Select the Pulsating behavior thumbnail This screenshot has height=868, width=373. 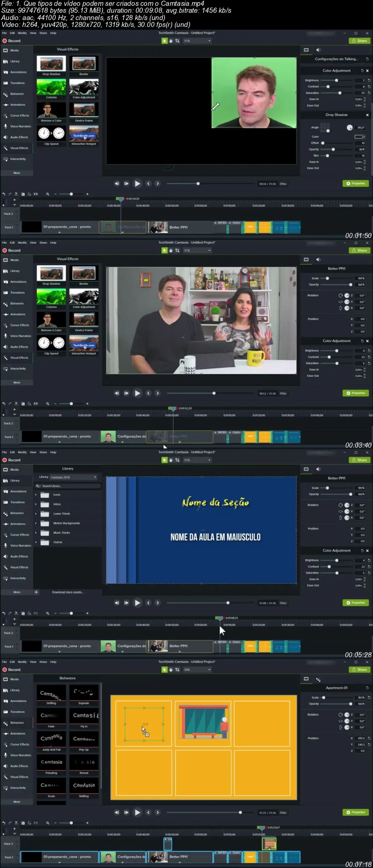point(51,762)
